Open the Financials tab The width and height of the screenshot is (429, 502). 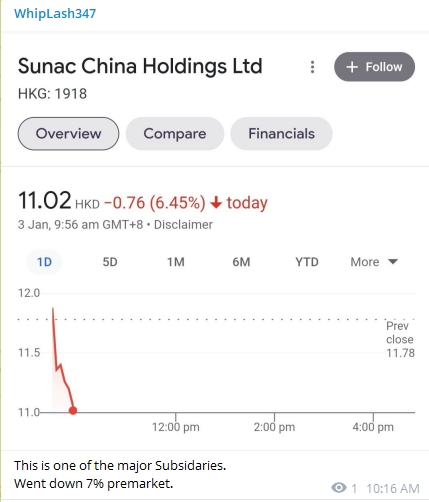[x=281, y=134]
